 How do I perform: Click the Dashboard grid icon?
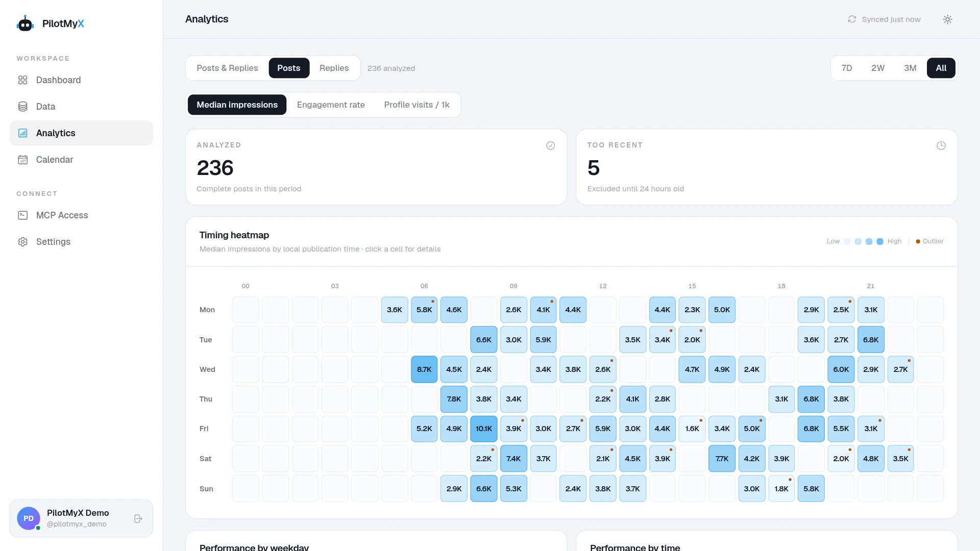(23, 80)
